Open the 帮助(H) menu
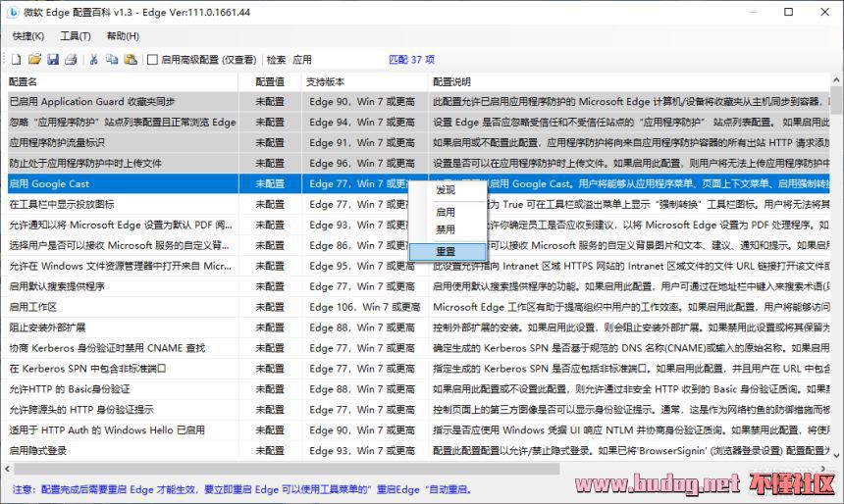Image resolution: width=844 pixels, height=504 pixels. point(122,36)
